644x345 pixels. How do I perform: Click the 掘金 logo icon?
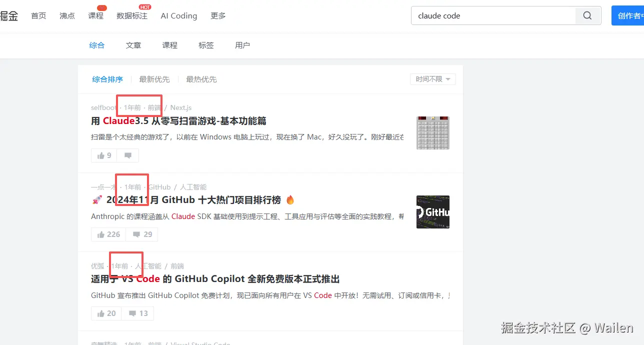(9, 15)
